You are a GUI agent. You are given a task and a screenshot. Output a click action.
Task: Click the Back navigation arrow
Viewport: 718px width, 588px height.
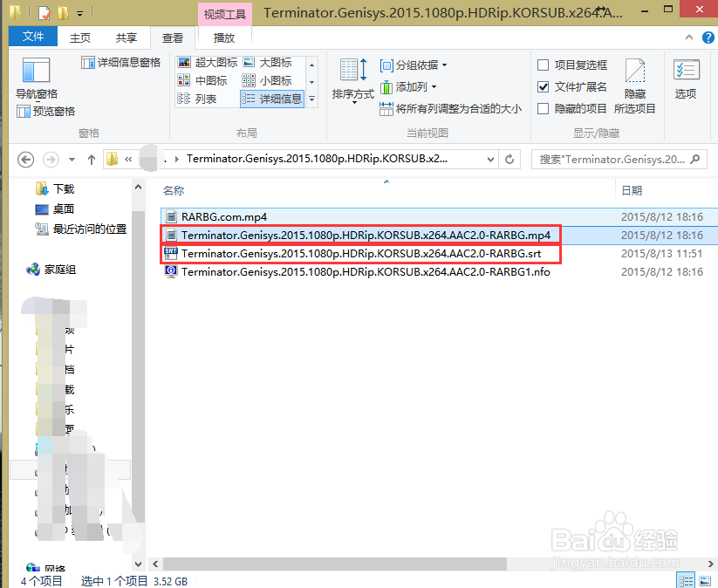pyautogui.click(x=25, y=160)
